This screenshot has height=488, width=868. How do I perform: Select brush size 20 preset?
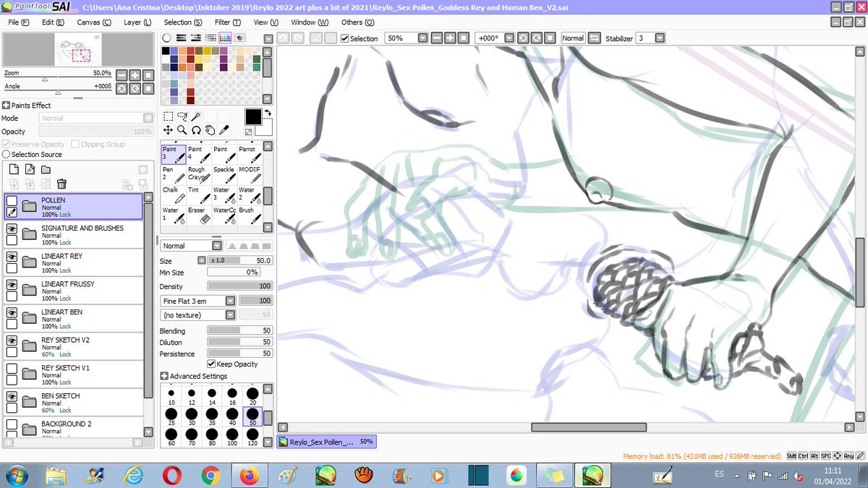point(252,397)
